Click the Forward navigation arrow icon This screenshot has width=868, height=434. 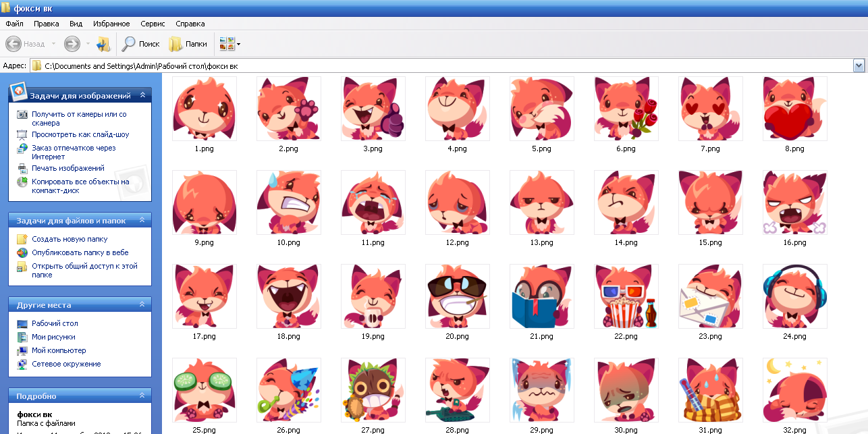click(72, 44)
